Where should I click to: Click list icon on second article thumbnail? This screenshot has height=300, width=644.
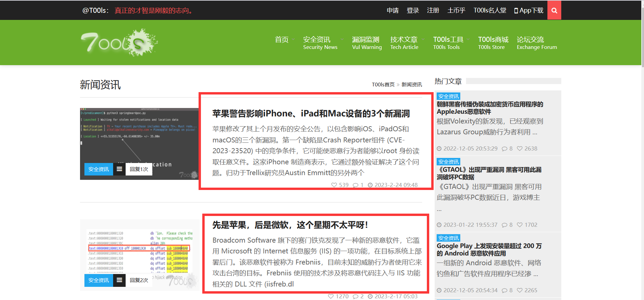coord(119,280)
